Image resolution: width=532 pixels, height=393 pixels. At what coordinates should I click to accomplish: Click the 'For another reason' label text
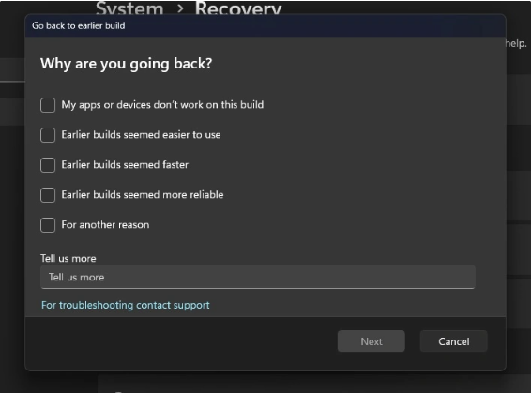(x=105, y=225)
